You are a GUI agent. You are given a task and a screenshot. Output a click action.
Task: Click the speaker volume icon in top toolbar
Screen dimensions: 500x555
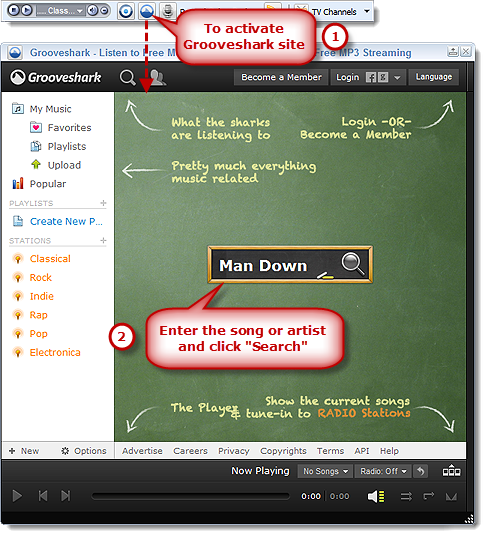coord(92,11)
